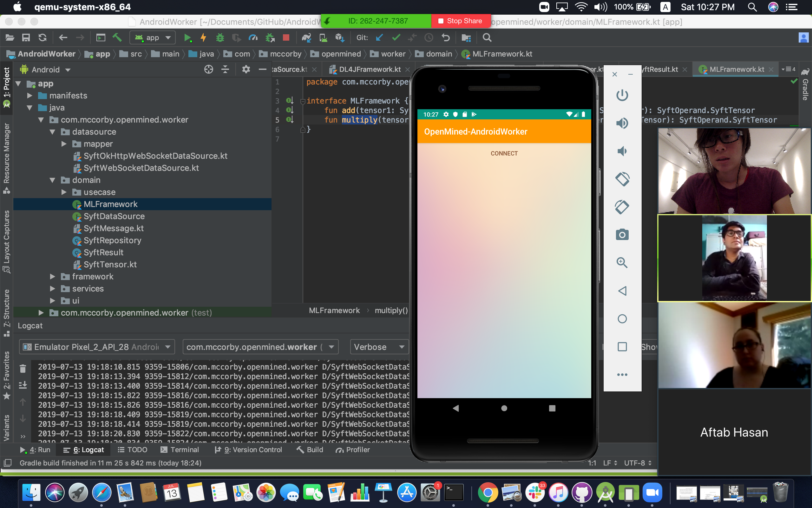The image size is (812, 508).
Task: Click Wi-Fi icon in menu bar
Action: [581, 7]
